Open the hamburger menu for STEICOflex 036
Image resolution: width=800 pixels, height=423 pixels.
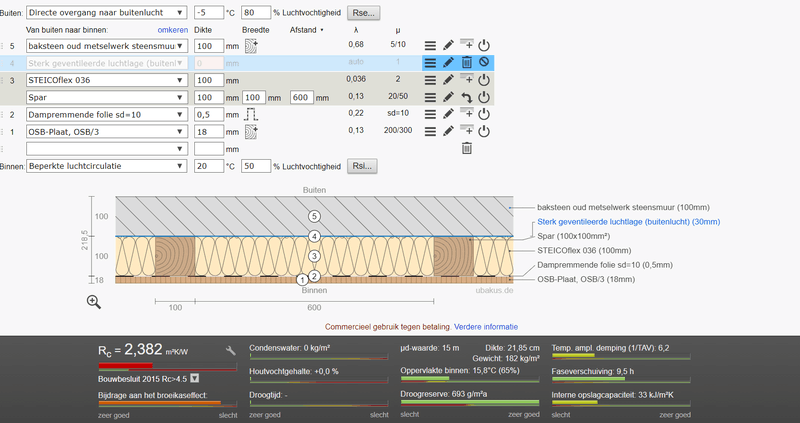click(430, 80)
